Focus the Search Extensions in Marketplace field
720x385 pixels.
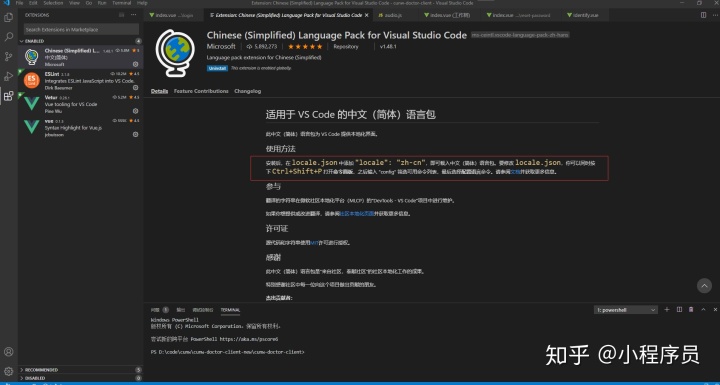coord(81,29)
